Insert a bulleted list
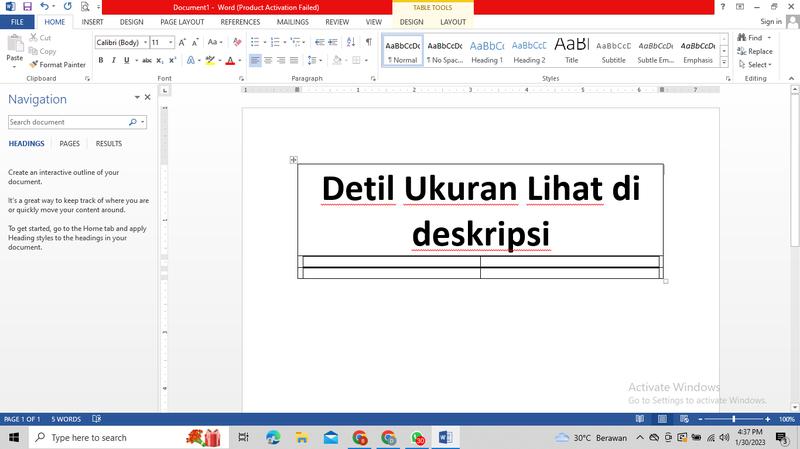 point(255,42)
